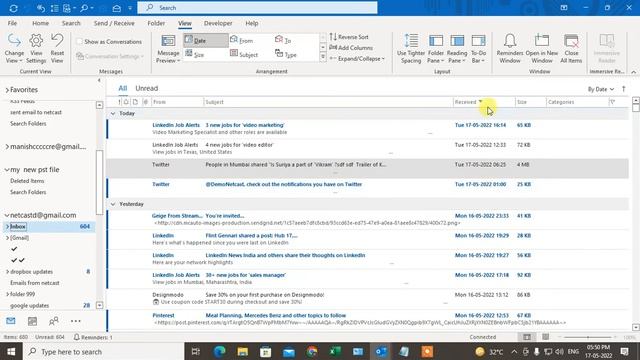Open Google Chrome from taskbar
The image size is (640, 360).
[312, 352]
